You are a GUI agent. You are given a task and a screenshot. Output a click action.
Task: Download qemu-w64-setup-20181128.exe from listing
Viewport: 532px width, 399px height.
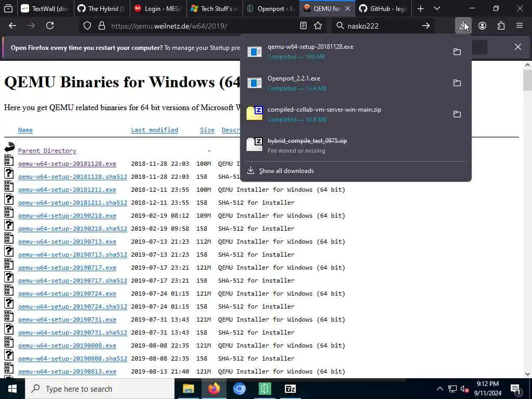tap(67, 164)
